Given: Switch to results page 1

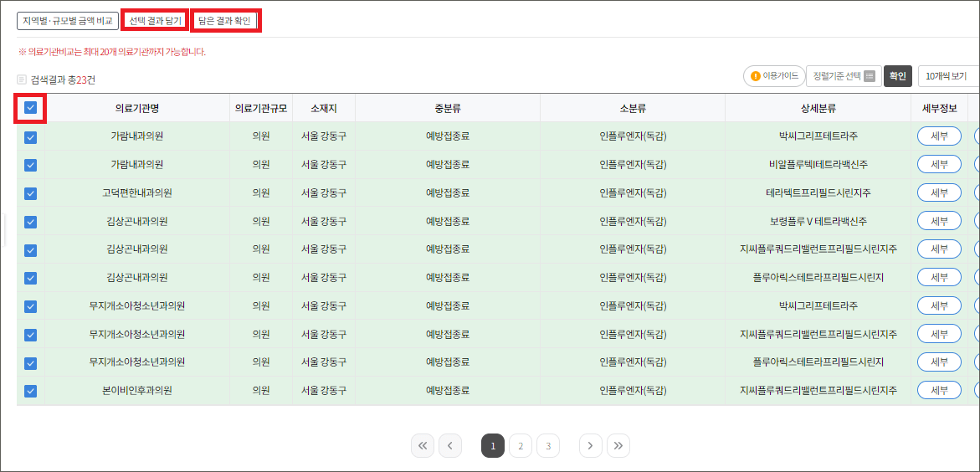Looking at the screenshot, I should (492, 446).
